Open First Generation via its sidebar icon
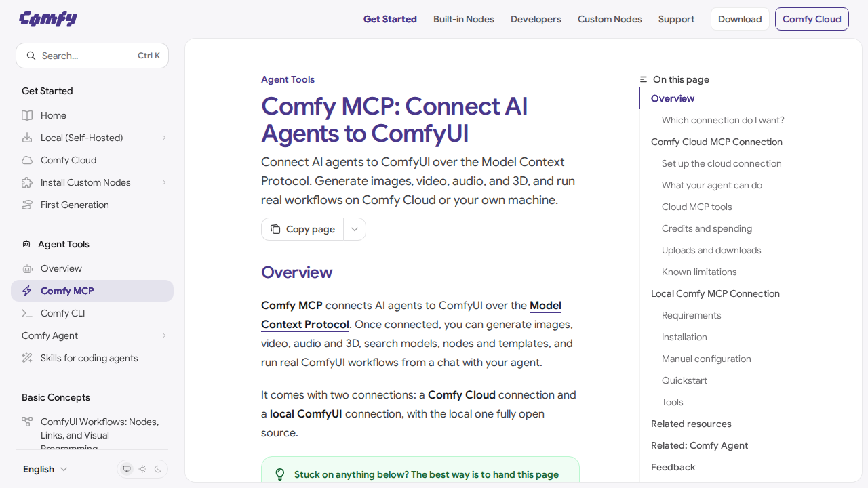 (27, 205)
